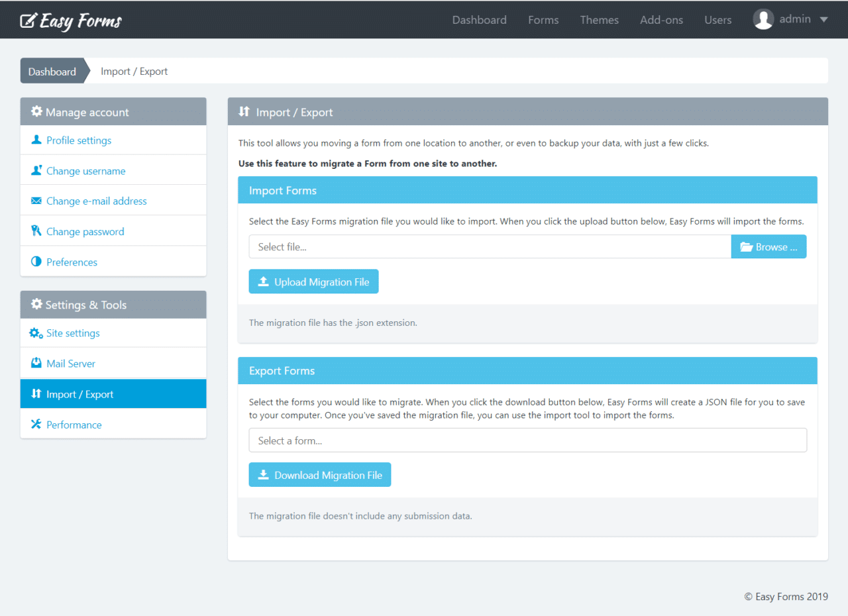848x616 pixels.
Task: Click the Easy Forms logo
Action: 71,21
